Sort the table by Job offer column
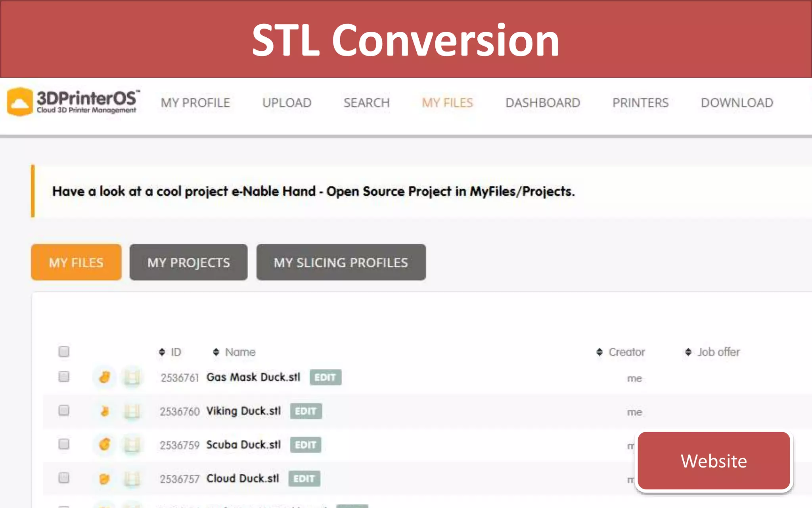Screen dimensions: 812x508 [712, 352]
